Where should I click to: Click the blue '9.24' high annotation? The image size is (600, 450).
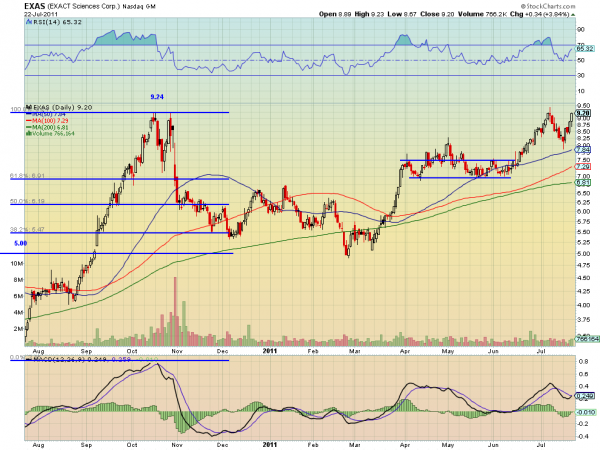(x=157, y=97)
